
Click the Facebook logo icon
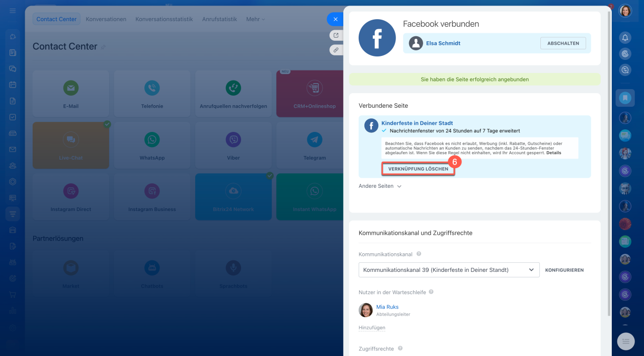pyautogui.click(x=377, y=38)
